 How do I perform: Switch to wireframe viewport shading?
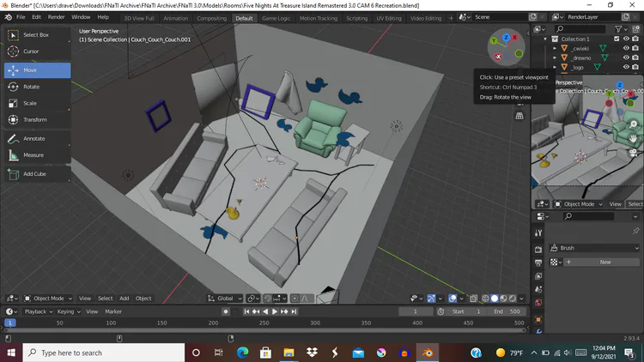click(x=485, y=299)
